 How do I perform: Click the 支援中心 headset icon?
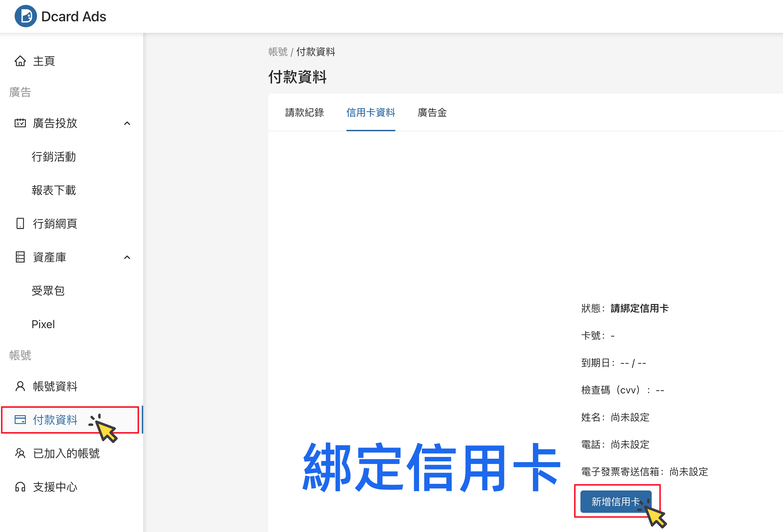[20, 487]
